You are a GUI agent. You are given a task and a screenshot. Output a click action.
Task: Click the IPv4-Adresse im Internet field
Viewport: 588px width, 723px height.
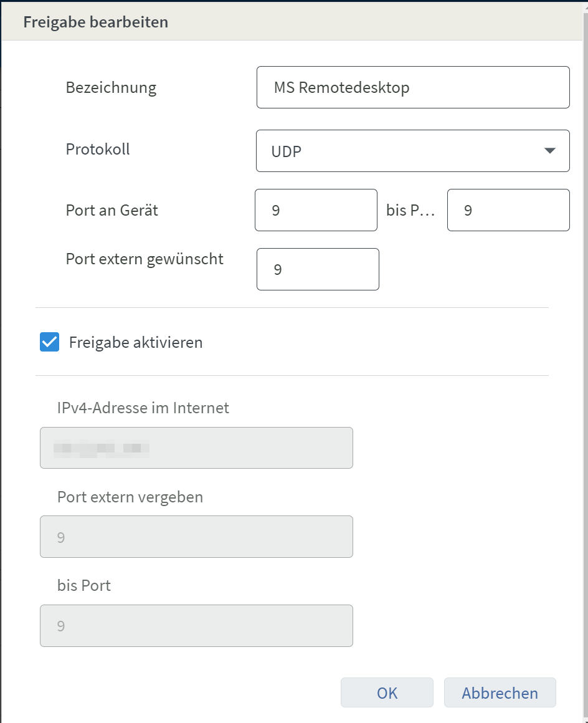point(196,448)
